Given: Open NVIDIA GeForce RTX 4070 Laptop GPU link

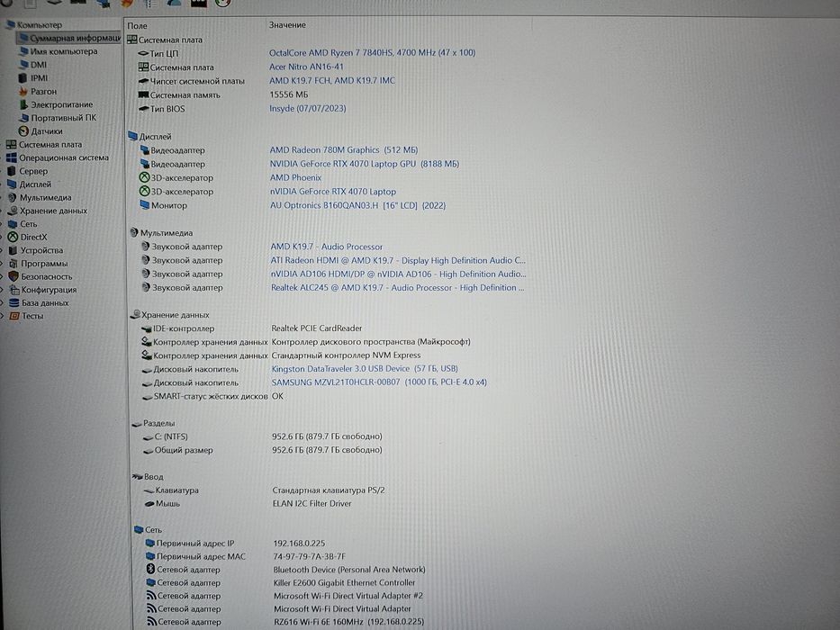Looking at the screenshot, I should coord(365,164).
